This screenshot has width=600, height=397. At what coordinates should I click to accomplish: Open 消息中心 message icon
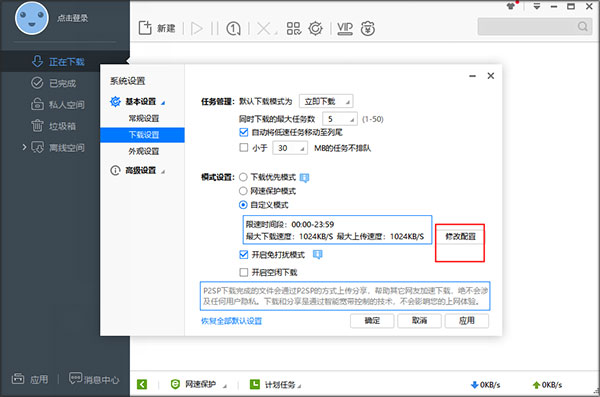(x=75, y=378)
